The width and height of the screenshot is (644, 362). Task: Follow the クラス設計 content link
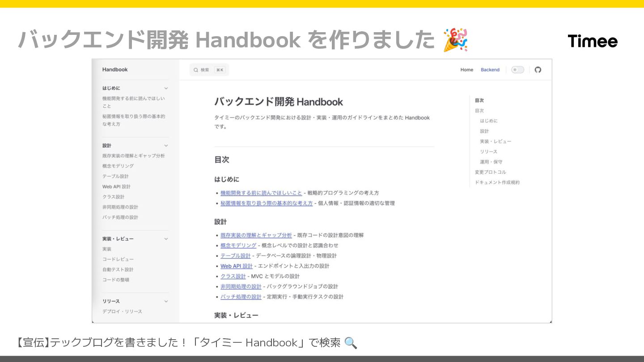click(233, 277)
